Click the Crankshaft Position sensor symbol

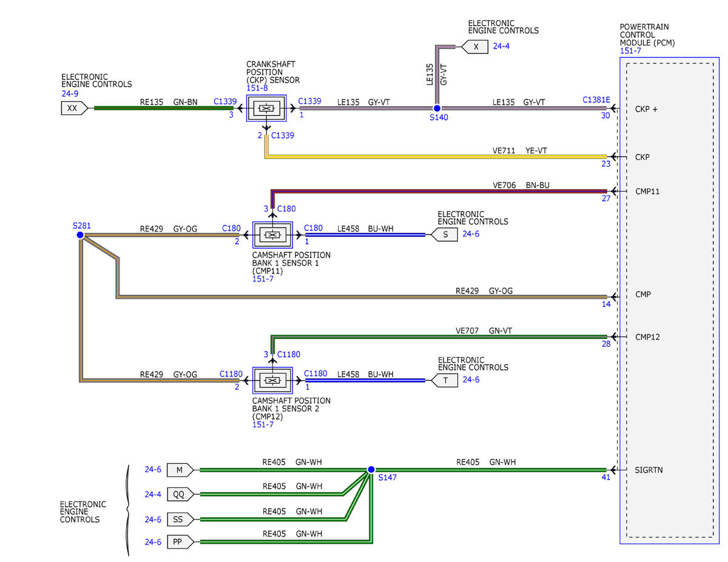[265, 109]
